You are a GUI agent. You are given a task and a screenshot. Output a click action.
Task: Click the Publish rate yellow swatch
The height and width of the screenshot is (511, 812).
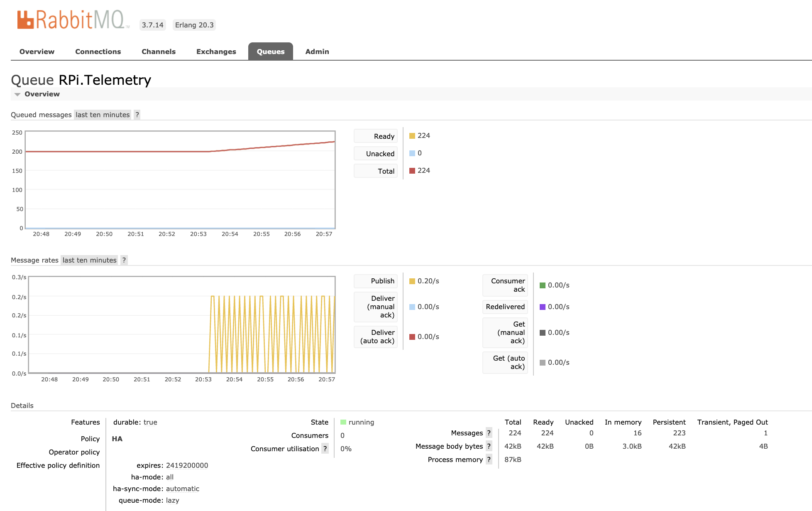412,281
